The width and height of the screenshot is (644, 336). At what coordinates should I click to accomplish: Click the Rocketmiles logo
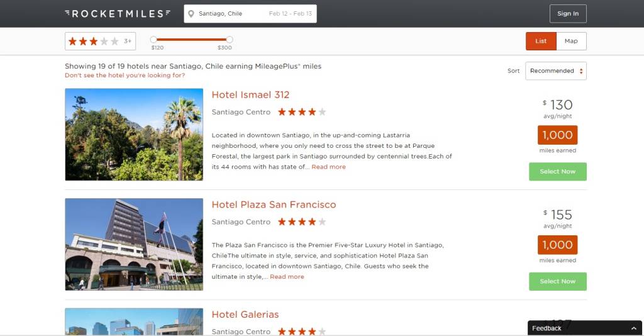click(x=118, y=14)
